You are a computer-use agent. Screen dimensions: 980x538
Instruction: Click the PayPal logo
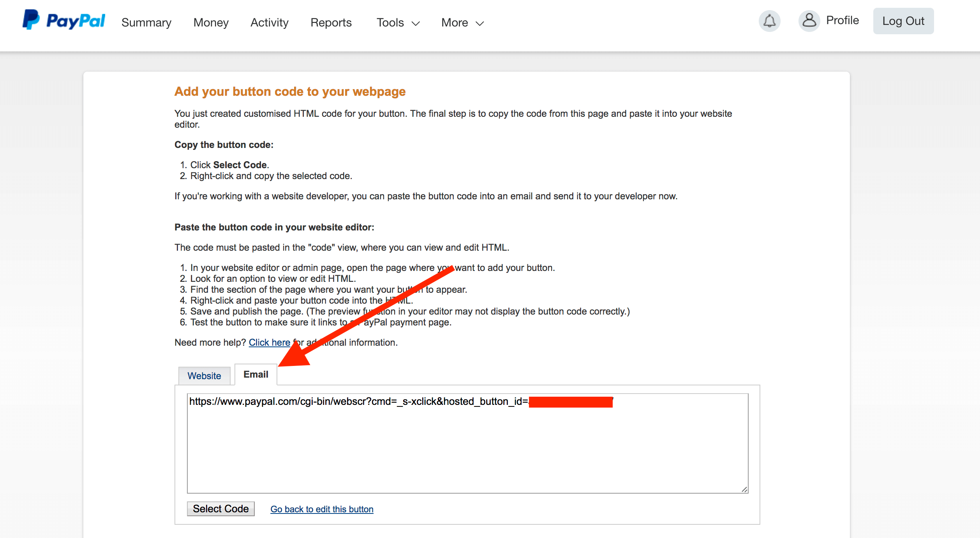point(64,20)
